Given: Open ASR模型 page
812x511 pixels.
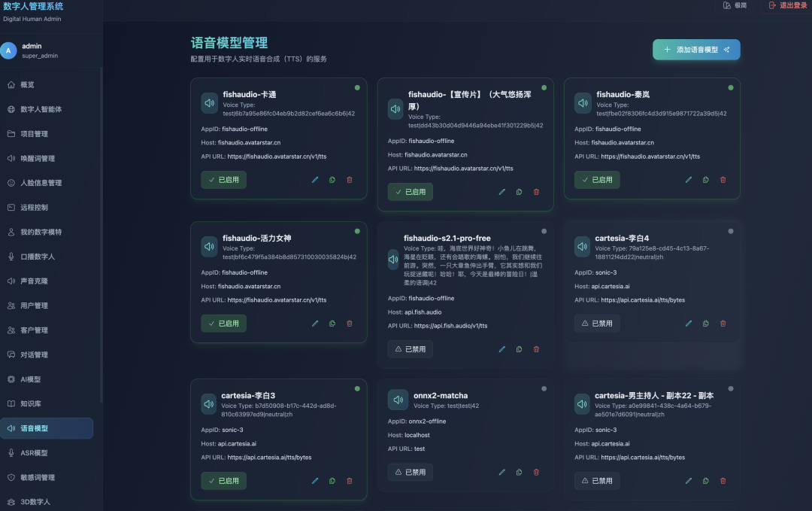Looking at the screenshot, I should click(47, 453).
